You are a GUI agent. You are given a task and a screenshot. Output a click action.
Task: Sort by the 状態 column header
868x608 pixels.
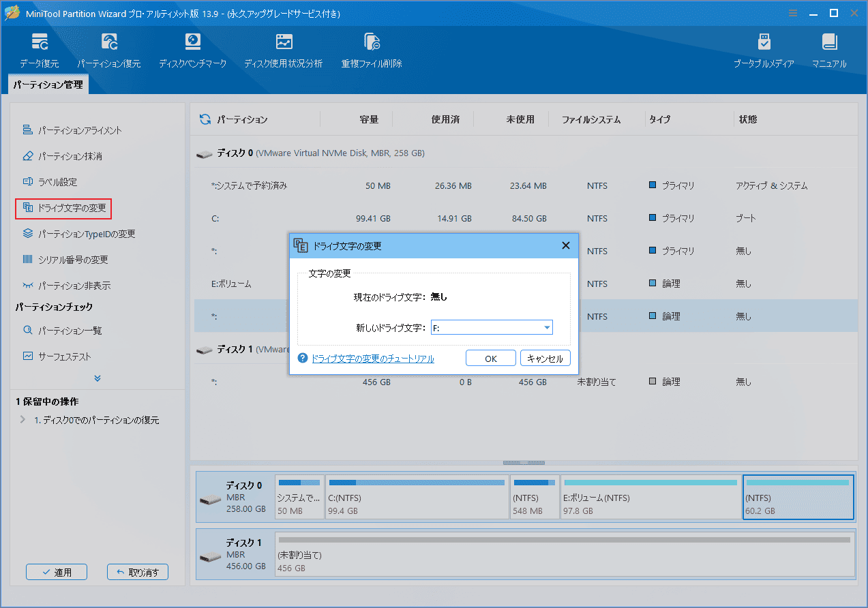click(748, 119)
